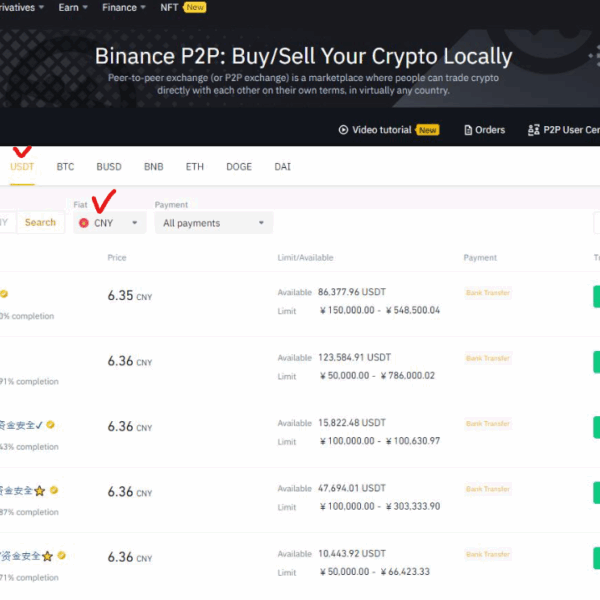Click the 10,443.92 USDT available amount

[x=352, y=554]
